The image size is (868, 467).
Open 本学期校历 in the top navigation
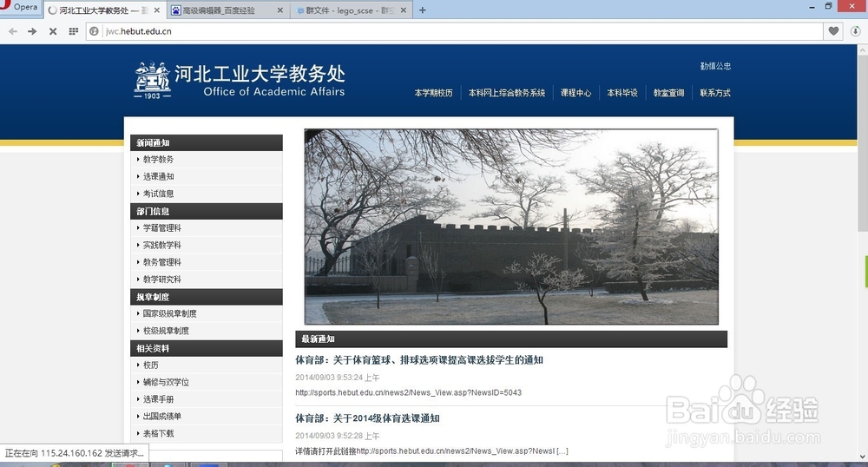pyautogui.click(x=433, y=93)
